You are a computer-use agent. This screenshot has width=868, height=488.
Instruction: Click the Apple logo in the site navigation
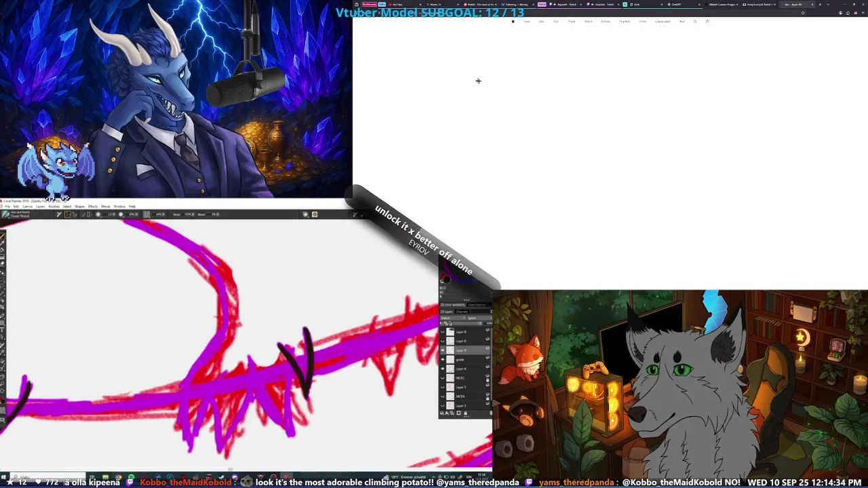(x=513, y=21)
